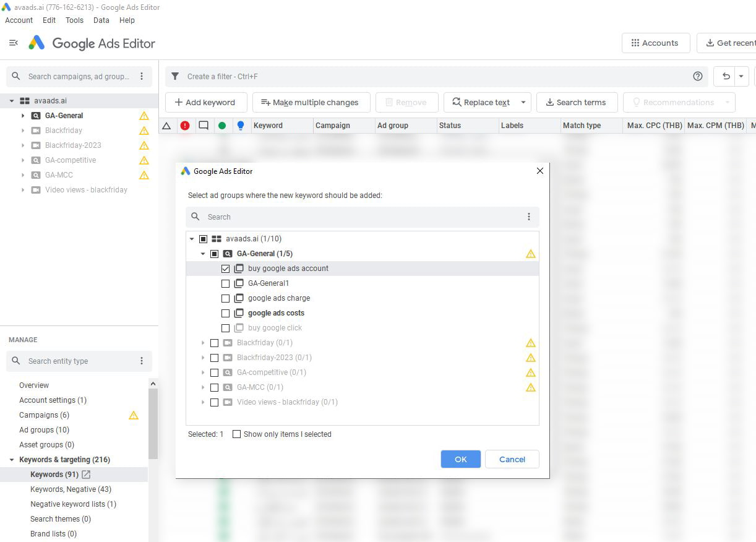
Task: Open the Tools menu
Action: [x=74, y=20]
